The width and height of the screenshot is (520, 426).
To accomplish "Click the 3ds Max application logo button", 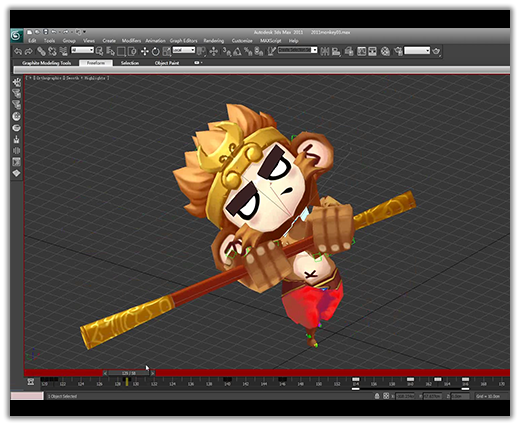I will (x=16, y=36).
